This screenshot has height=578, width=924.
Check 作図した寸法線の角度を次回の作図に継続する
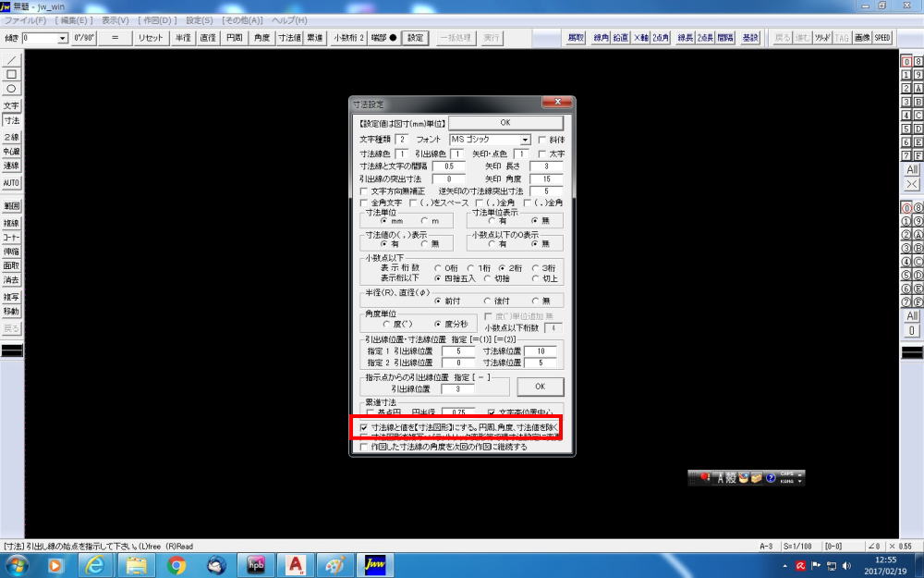coord(363,447)
